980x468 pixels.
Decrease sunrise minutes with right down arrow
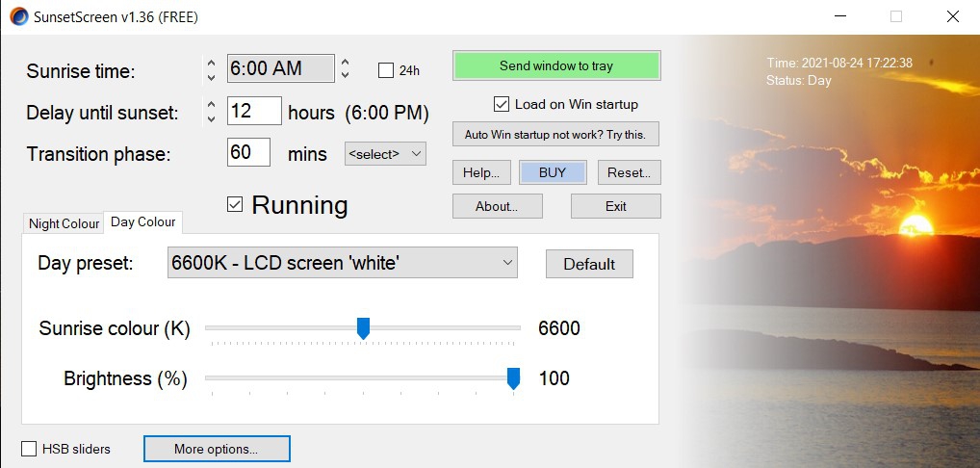coord(345,75)
